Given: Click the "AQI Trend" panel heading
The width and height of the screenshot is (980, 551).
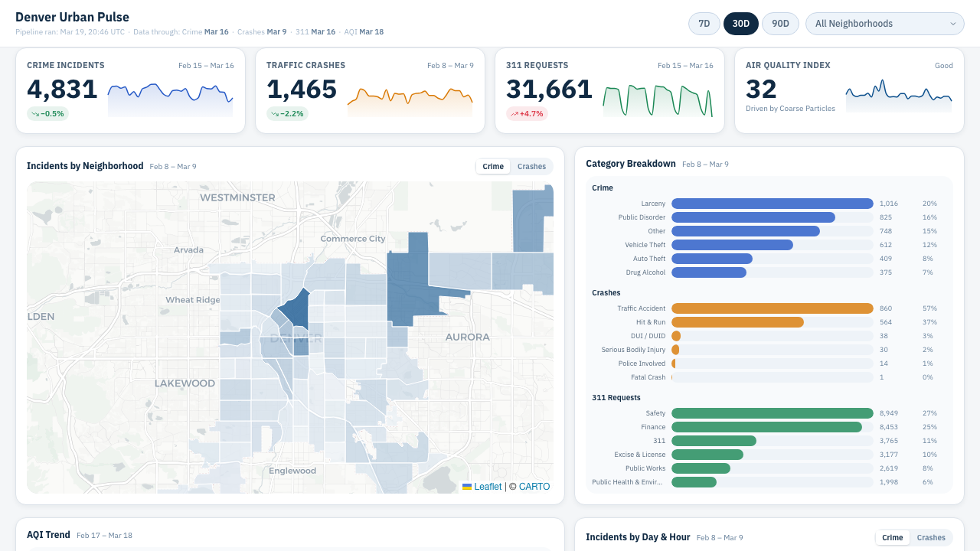Looking at the screenshot, I should click(x=48, y=535).
